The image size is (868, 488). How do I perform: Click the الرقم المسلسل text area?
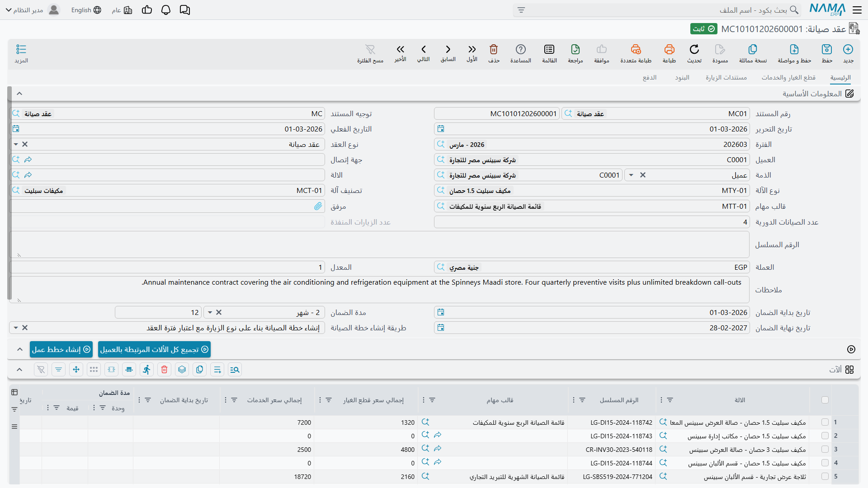click(379, 244)
